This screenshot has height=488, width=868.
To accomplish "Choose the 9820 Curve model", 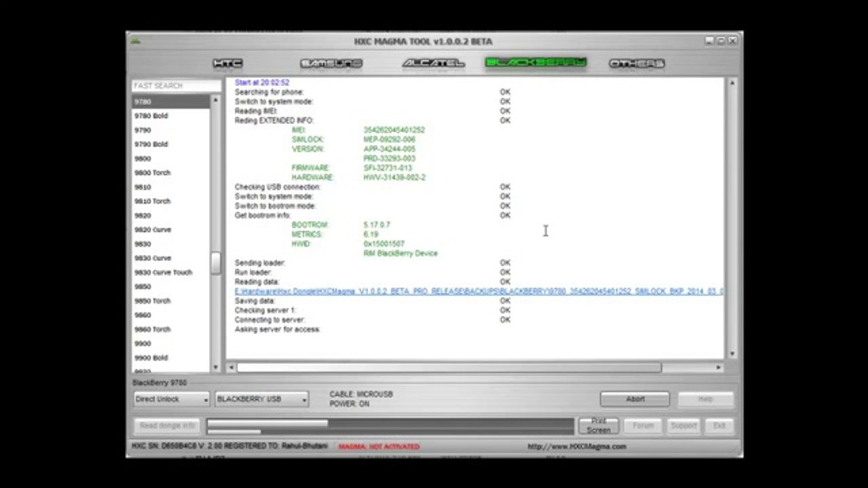I will pyautogui.click(x=171, y=230).
